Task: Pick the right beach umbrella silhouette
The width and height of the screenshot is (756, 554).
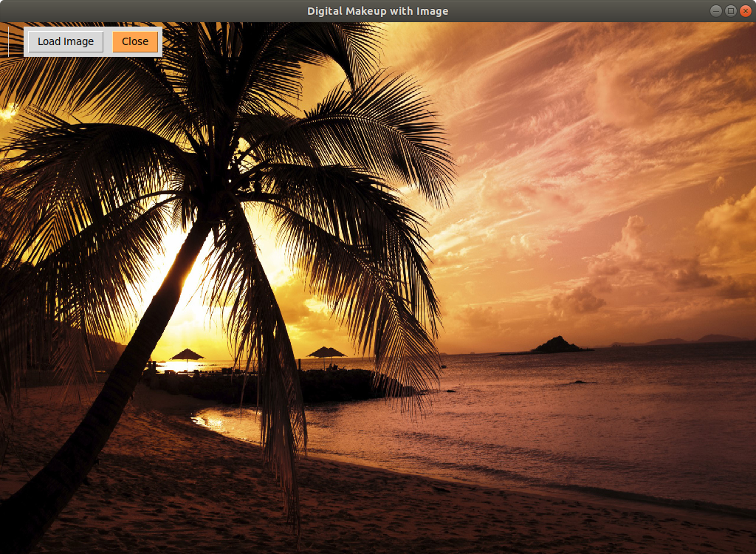Action: pyautogui.click(x=326, y=352)
